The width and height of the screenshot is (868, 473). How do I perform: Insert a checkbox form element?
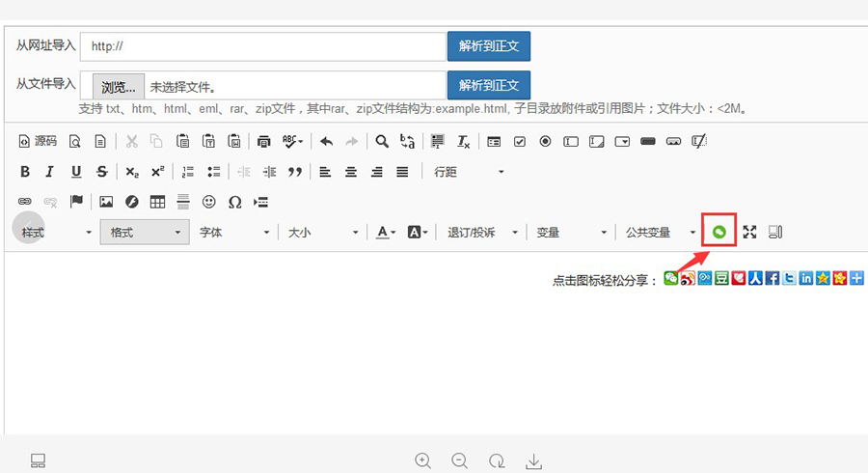(520, 142)
